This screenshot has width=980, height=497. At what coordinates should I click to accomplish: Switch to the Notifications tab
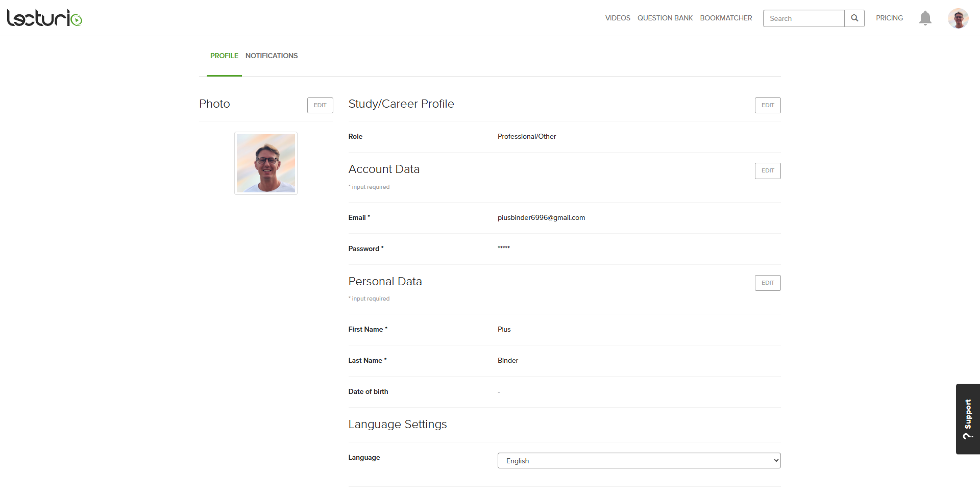coord(272,56)
